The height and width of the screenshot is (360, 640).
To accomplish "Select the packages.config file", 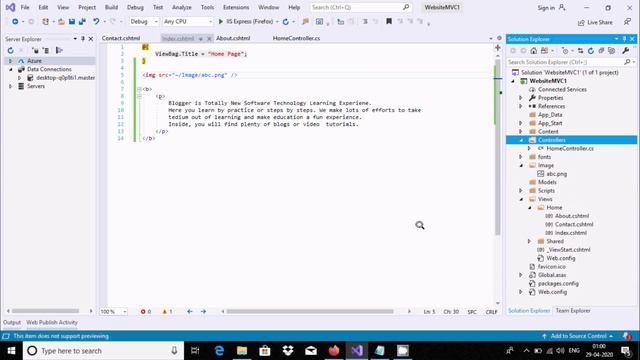I will click(x=558, y=283).
